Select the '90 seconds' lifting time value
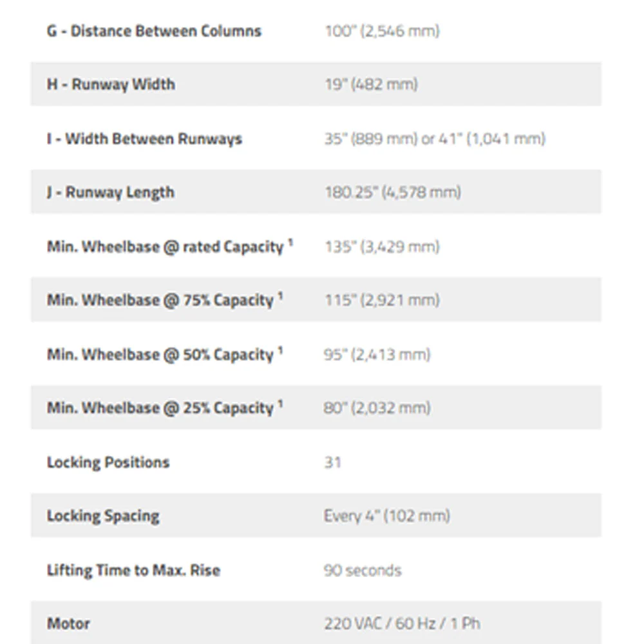644x644 pixels. (x=362, y=571)
